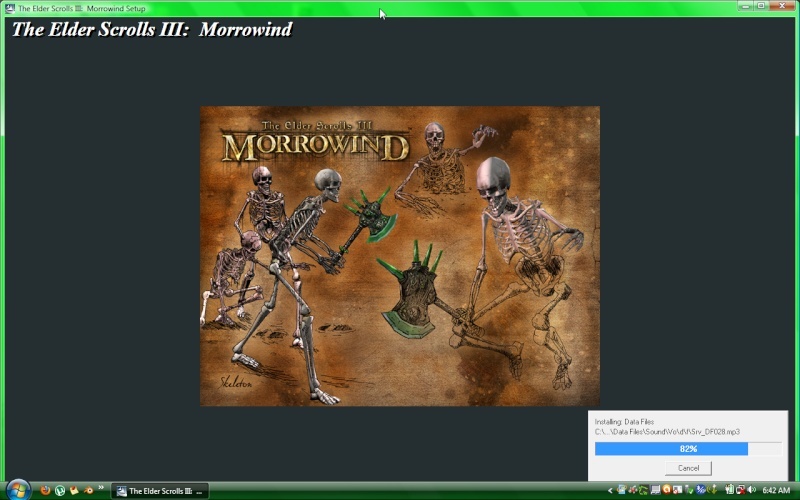The width and height of the screenshot is (800, 500).
Task: Click the laptop display tray icon
Action: click(x=656, y=490)
